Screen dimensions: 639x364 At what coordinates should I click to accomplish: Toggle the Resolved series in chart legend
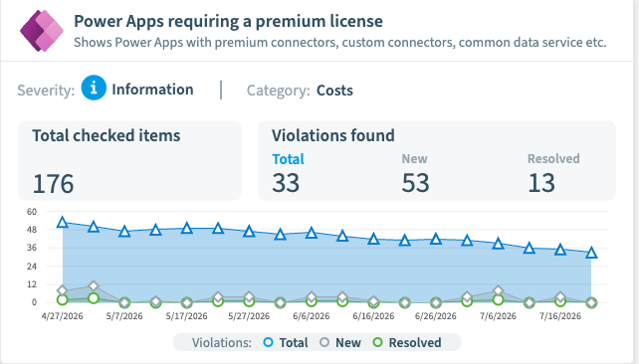click(407, 342)
